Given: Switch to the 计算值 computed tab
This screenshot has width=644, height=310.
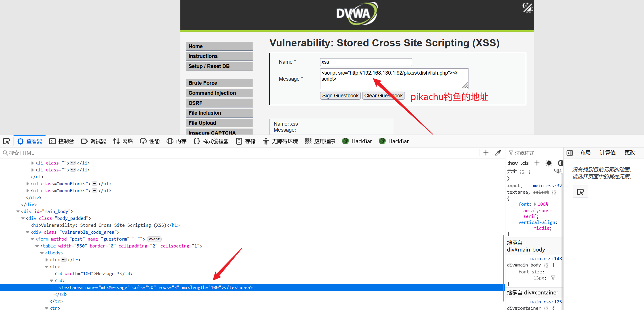Looking at the screenshot, I should [x=607, y=153].
